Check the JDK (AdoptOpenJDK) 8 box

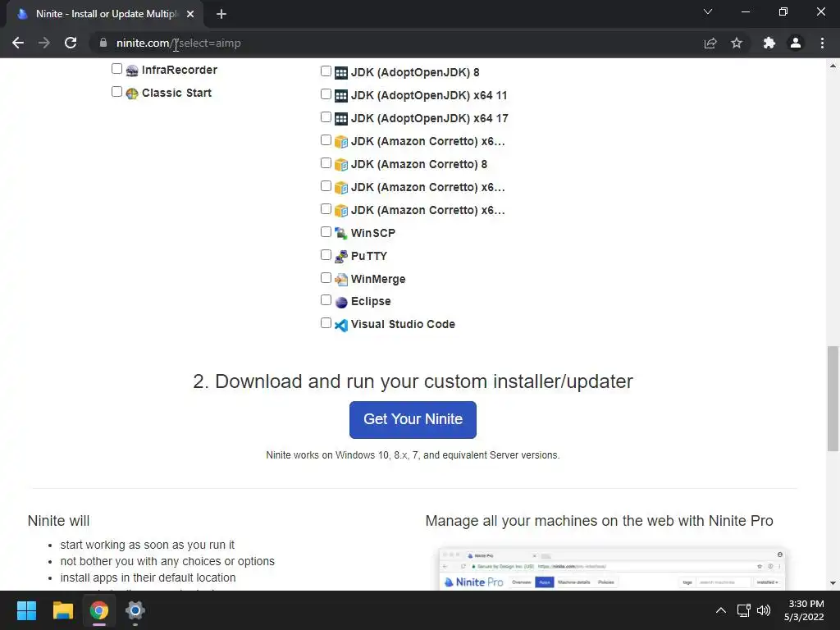(x=326, y=71)
